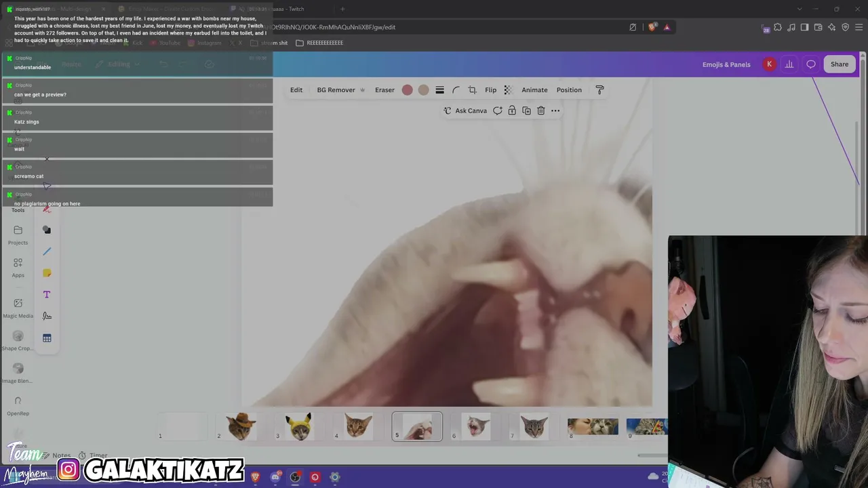Screen dimensions: 868x488
Task: Select the purple Text tool
Action: [x=47, y=295]
